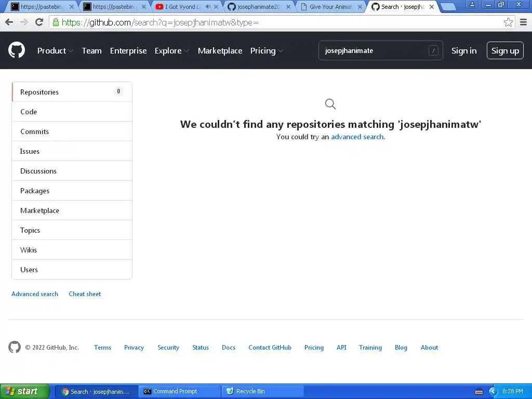This screenshot has height=399, width=532.
Task: Open Team page in header
Action: pos(91,50)
